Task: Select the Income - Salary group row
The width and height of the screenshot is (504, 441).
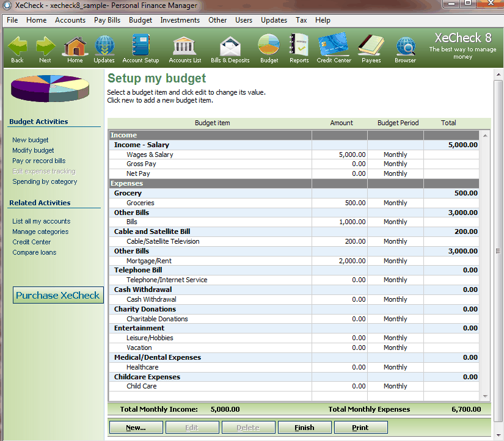Action: pos(294,145)
